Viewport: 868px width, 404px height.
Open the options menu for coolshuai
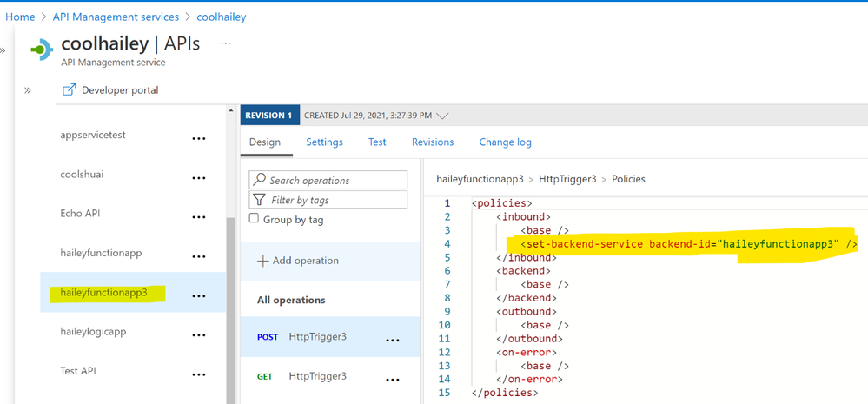pyautogui.click(x=199, y=178)
